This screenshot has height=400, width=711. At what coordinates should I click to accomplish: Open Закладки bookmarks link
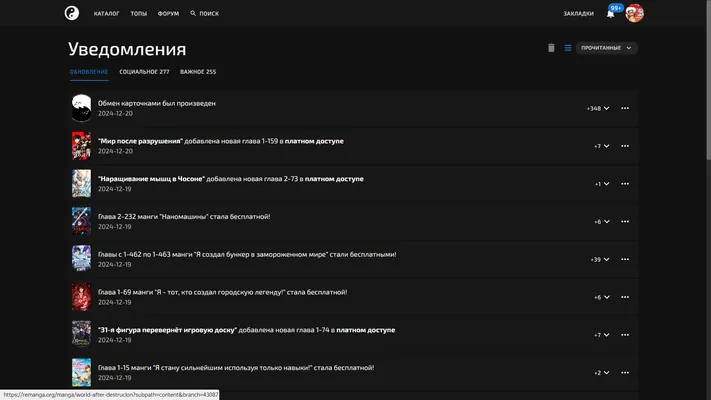click(579, 14)
